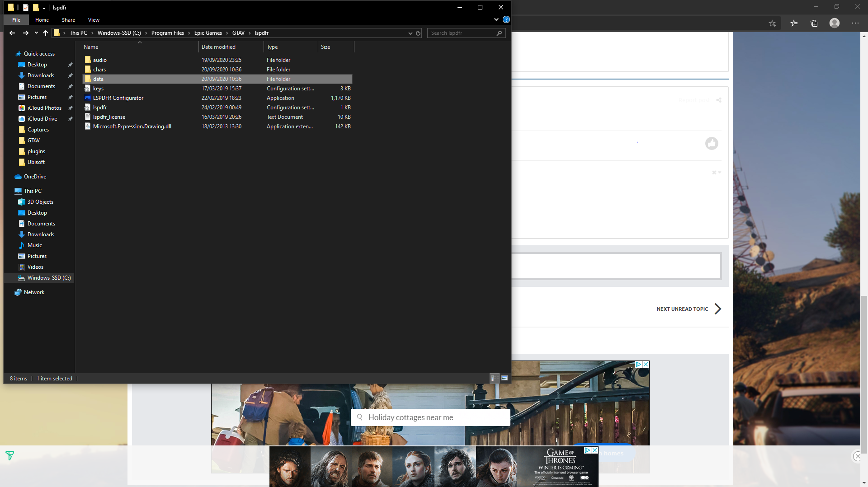Go up one folder level arrow

[x=46, y=33]
